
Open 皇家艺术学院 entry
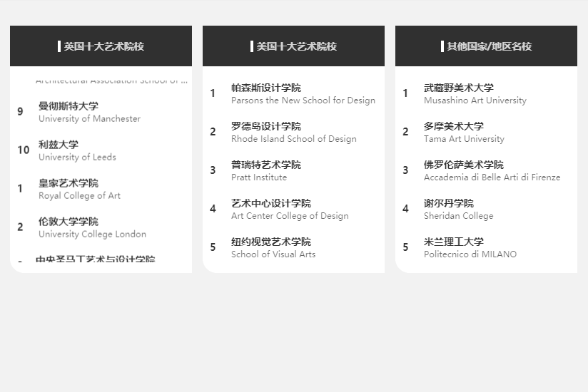click(69, 183)
